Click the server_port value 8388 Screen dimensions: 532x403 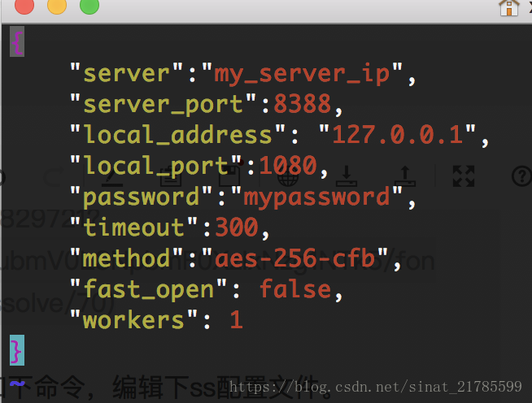pyautogui.click(x=303, y=104)
